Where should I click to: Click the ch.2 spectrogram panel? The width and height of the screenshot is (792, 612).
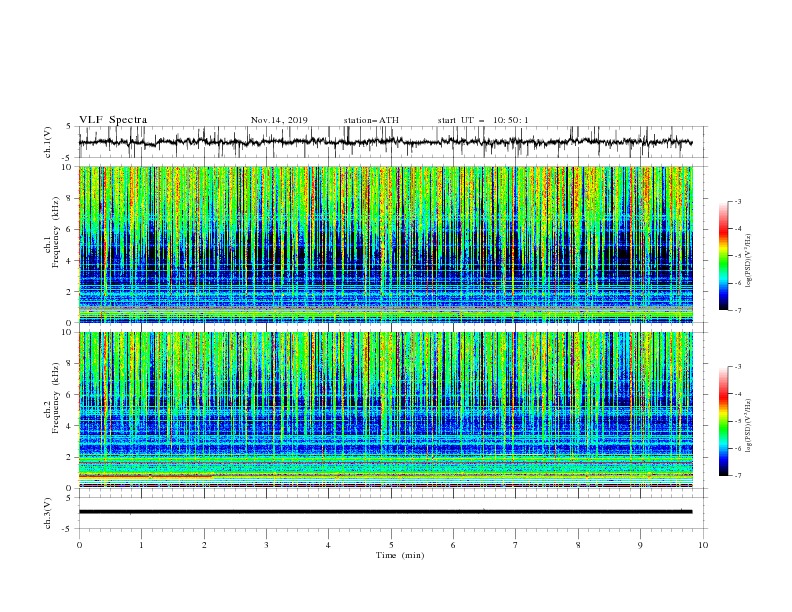click(x=385, y=410)
